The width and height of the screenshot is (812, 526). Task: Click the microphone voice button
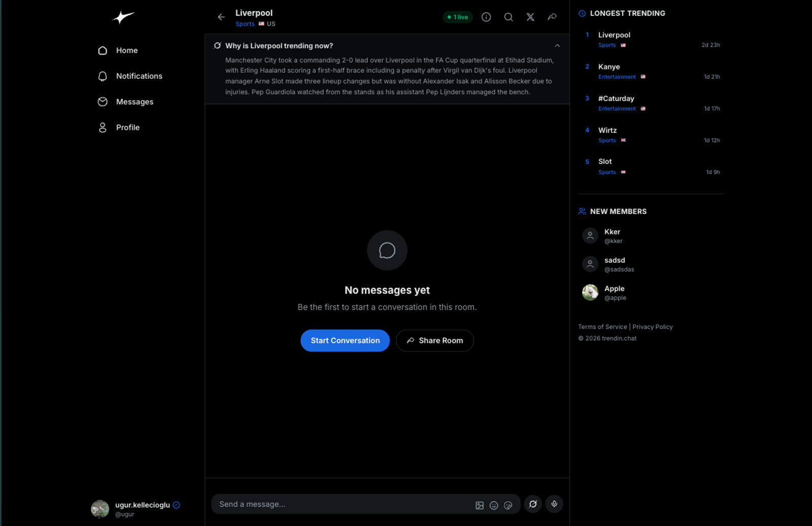pos(554,504)
